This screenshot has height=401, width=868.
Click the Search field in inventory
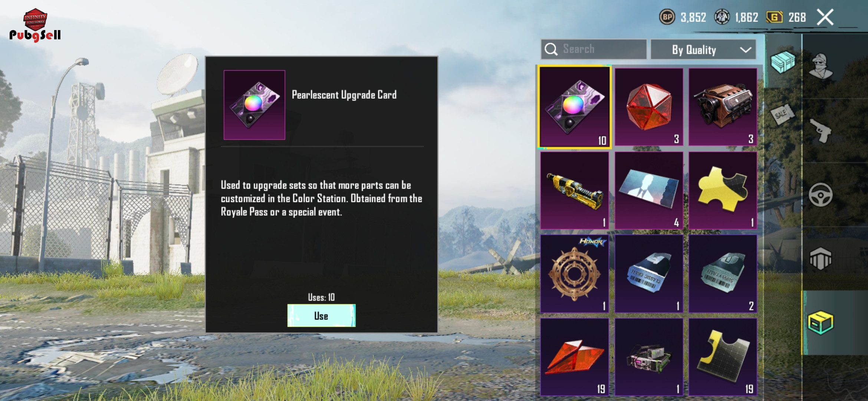coord(594,49)
